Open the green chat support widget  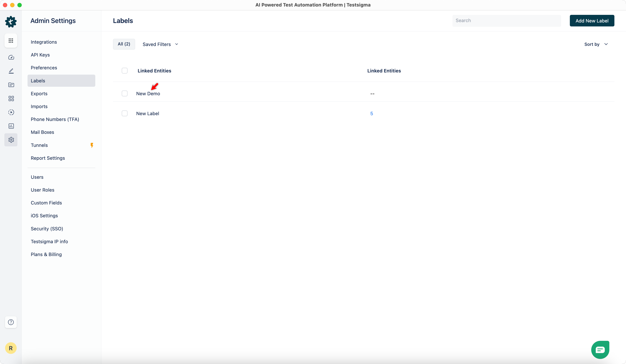click(x=600, y=350)
